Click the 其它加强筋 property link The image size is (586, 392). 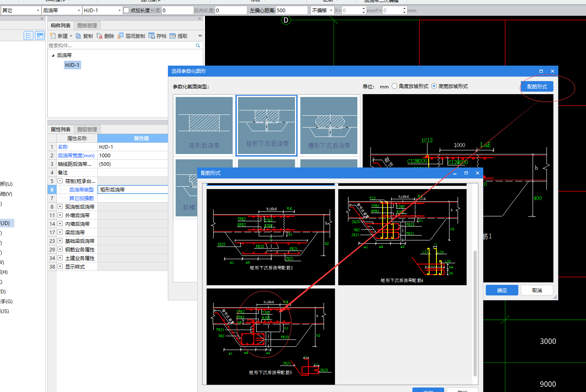[x=82, y=198]
